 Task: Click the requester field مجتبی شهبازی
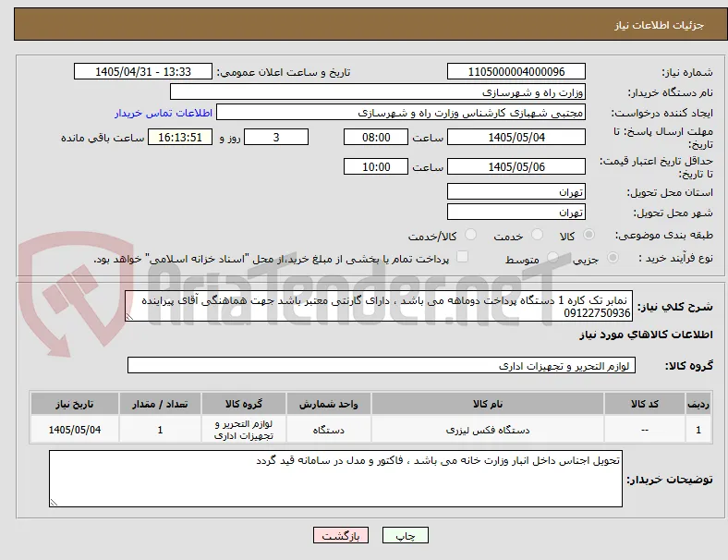click(x=401, y=113)
